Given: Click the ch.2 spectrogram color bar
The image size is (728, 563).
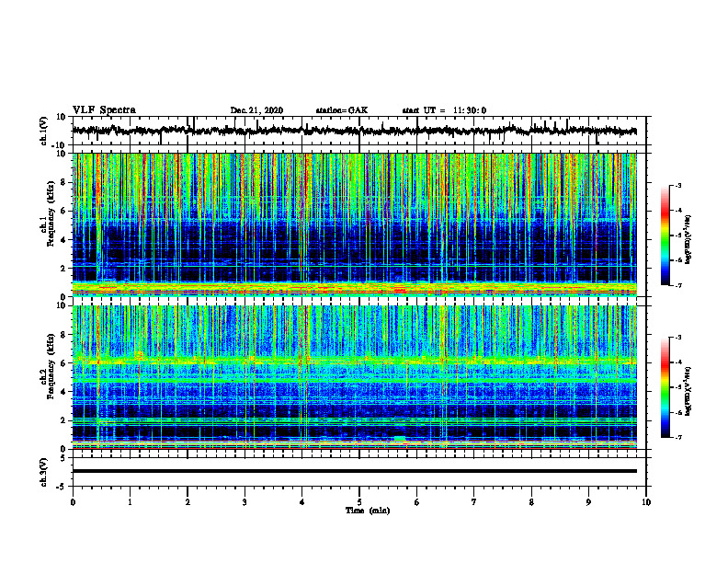Looking at the screenshot, I should (x=665, y=387).
